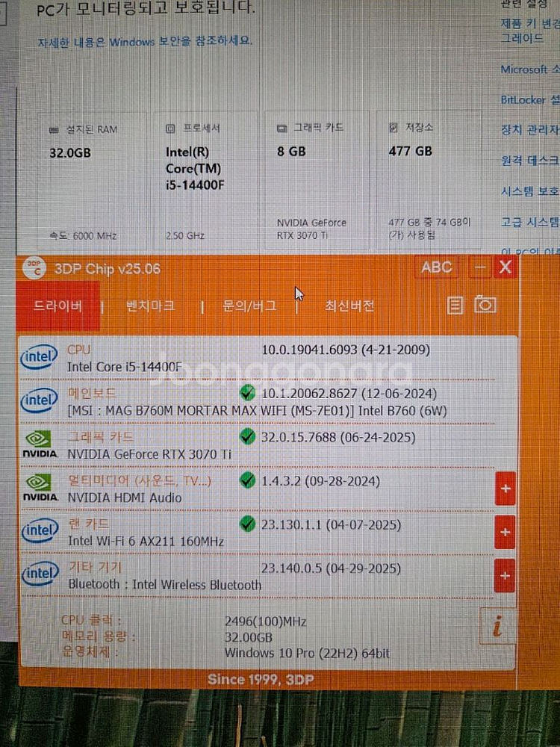Click version 23.140.0.5 (04-29-2025)
Screen dimensions: 560x747
(x=331, y=568)
